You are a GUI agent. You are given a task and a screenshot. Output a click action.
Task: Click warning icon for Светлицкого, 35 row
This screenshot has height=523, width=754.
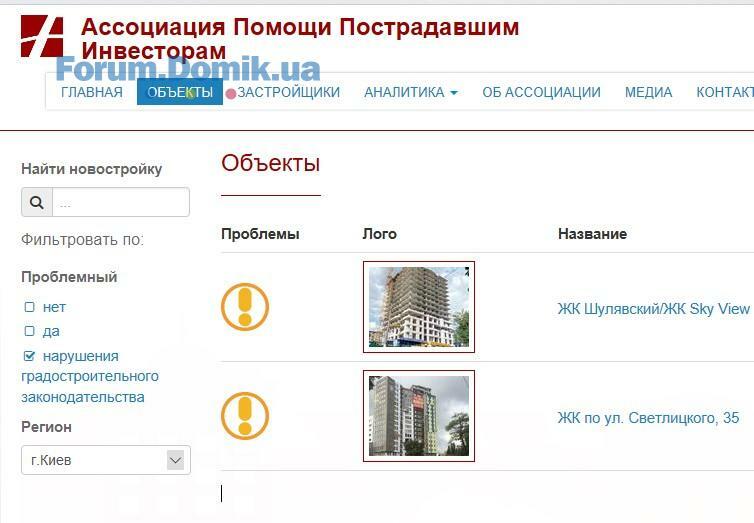coord(245,416)
